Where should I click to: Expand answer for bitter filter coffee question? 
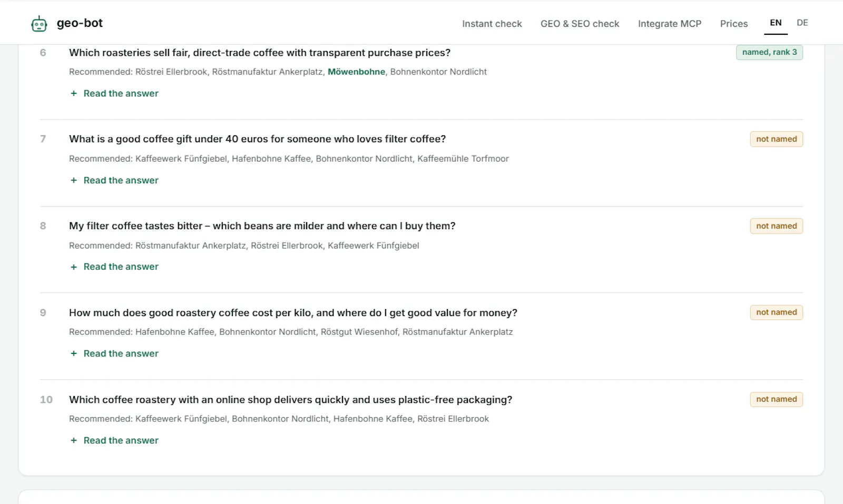114,266
